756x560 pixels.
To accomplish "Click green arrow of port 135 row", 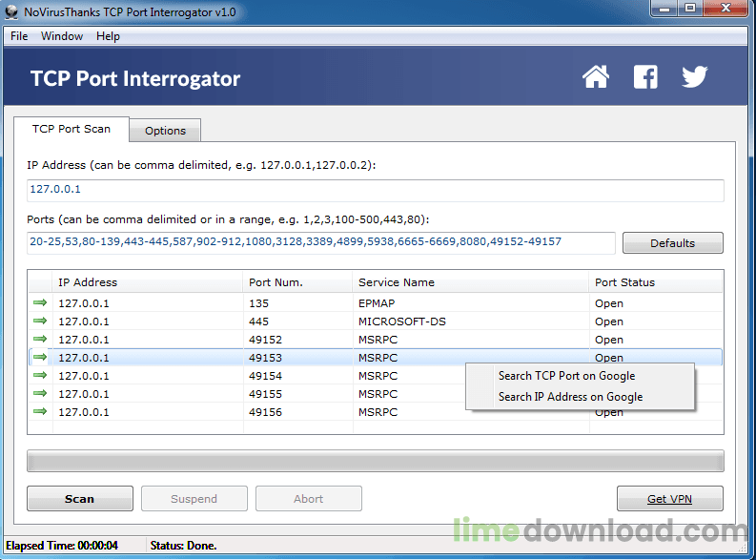I will 40,303.
